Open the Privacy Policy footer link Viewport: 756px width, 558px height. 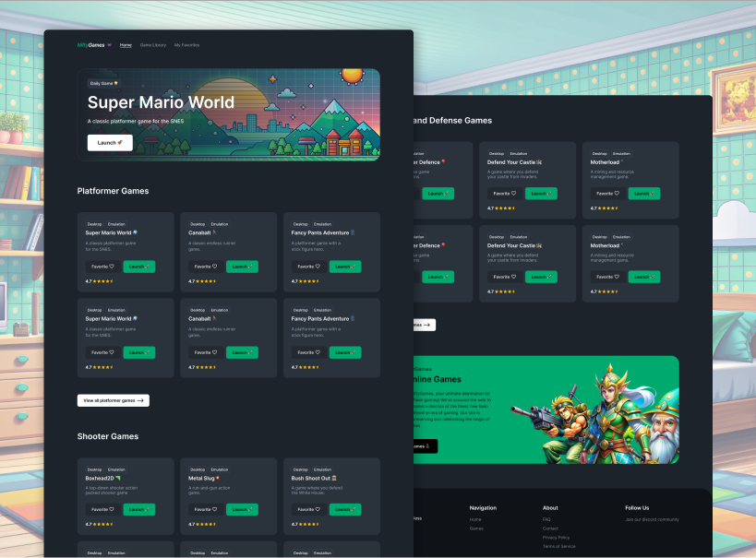pos(556,538)
